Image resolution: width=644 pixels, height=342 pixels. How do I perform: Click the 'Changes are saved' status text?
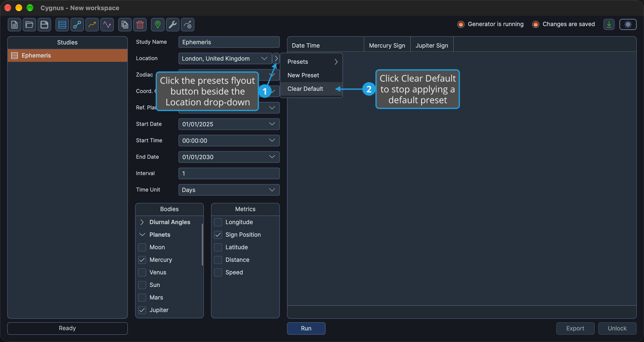[x=569, y=24]
